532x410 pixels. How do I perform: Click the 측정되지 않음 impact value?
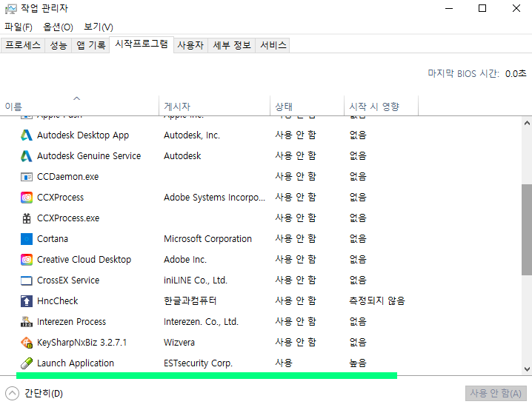(377, 301)
